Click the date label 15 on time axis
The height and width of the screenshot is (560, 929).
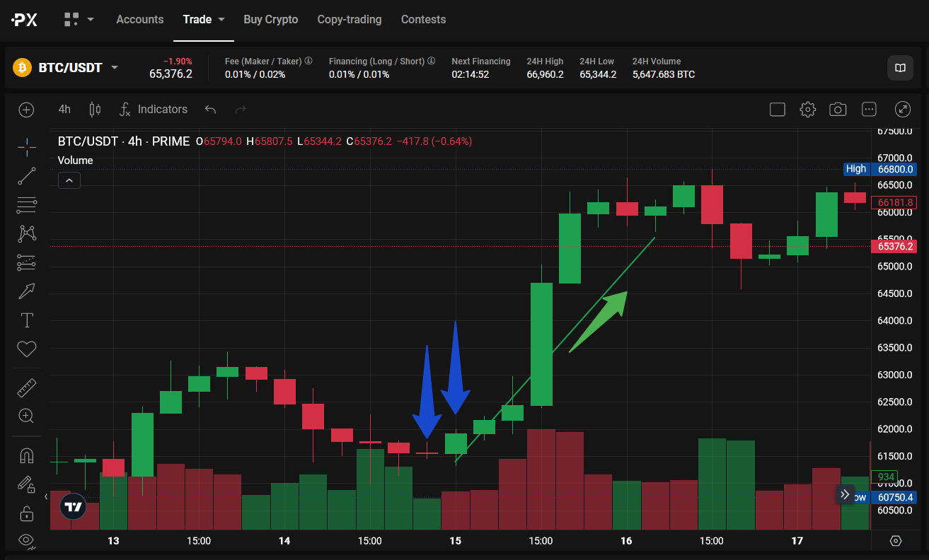pyautogui.click(x=456, y=541)
